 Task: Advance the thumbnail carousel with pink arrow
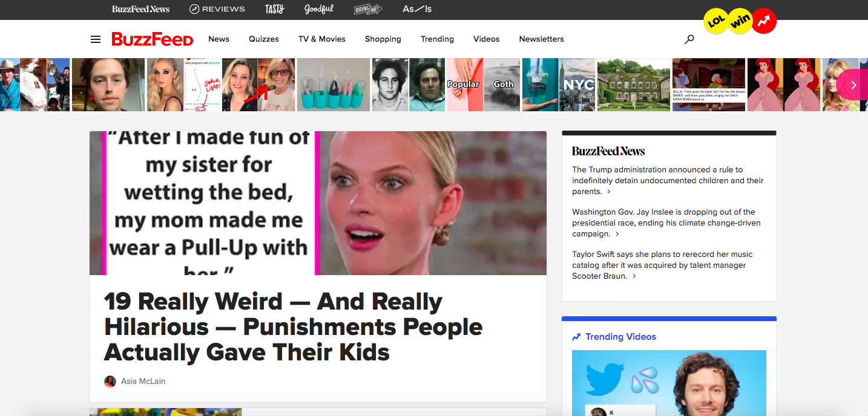(x=853, y=85)
